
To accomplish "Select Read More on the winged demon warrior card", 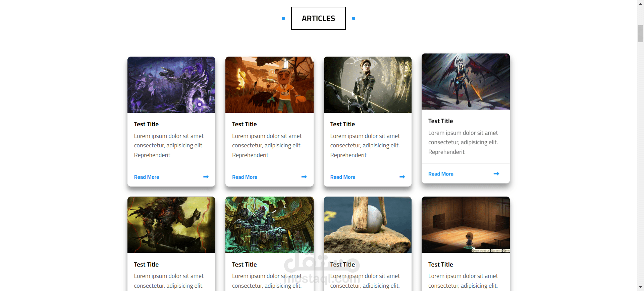I will click(441, 174).
